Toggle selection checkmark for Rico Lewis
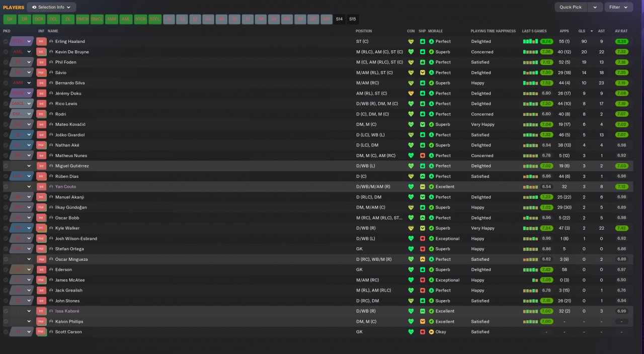Image resolution: width=644 pixels, height=354 pixels. click(x=6, y=104)
